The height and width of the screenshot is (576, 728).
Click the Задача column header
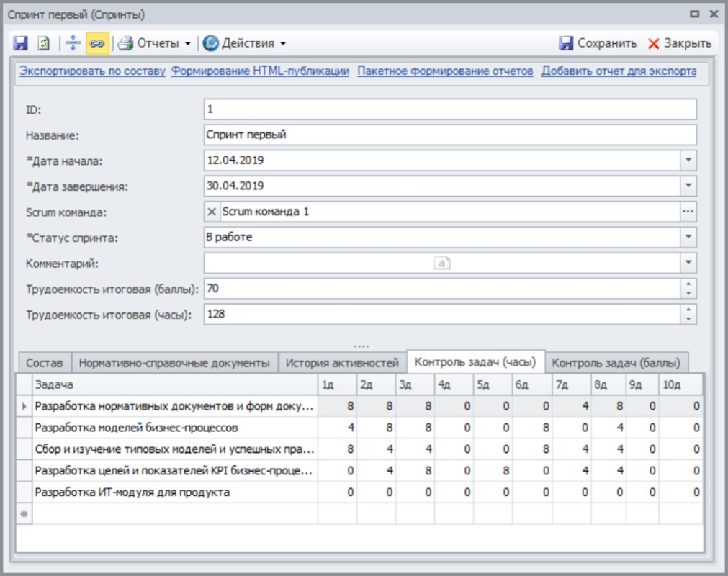coord(174,384)
